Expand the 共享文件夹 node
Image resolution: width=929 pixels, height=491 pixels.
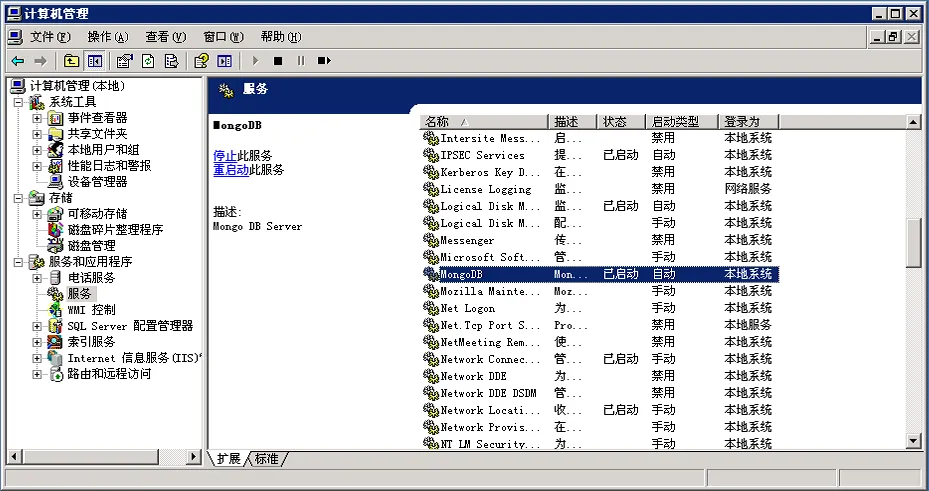point(37,134)
